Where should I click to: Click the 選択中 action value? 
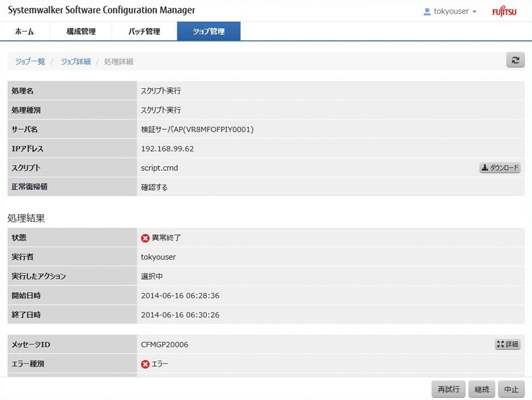(152, 276)
